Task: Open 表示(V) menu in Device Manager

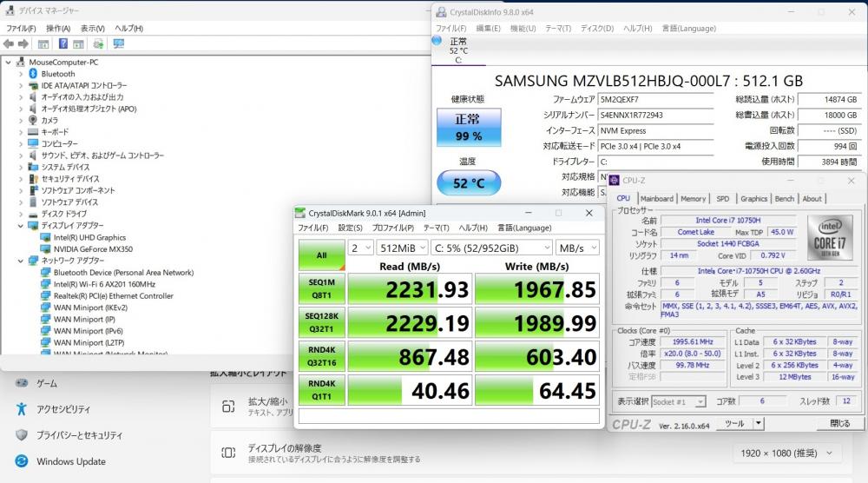Action: tap(93, 29)
